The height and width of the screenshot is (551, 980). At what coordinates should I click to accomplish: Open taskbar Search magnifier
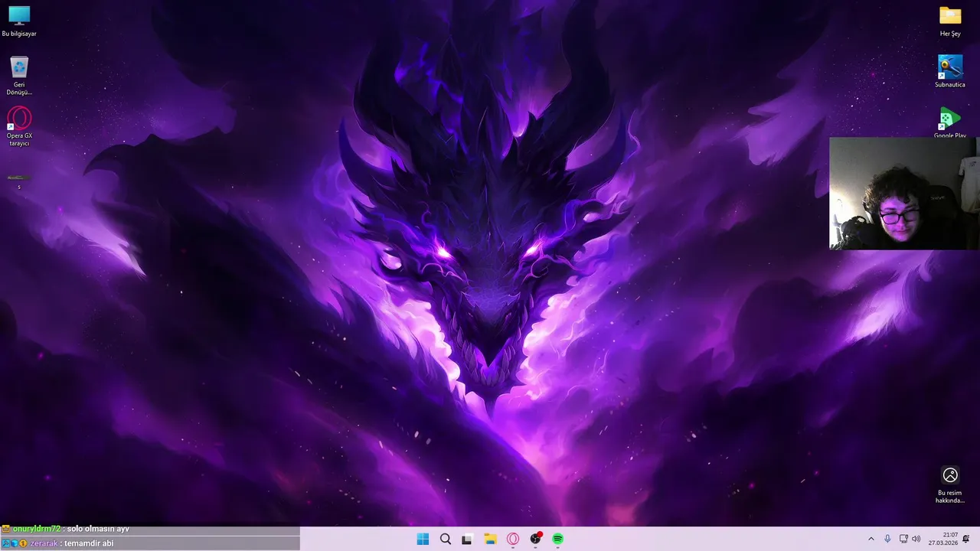[x=445, y=539]
